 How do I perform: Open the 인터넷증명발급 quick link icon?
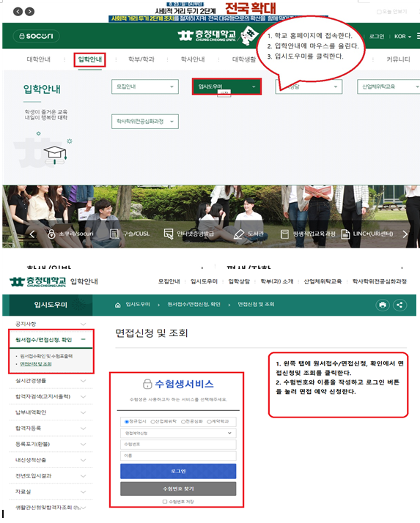coord(169,234)
